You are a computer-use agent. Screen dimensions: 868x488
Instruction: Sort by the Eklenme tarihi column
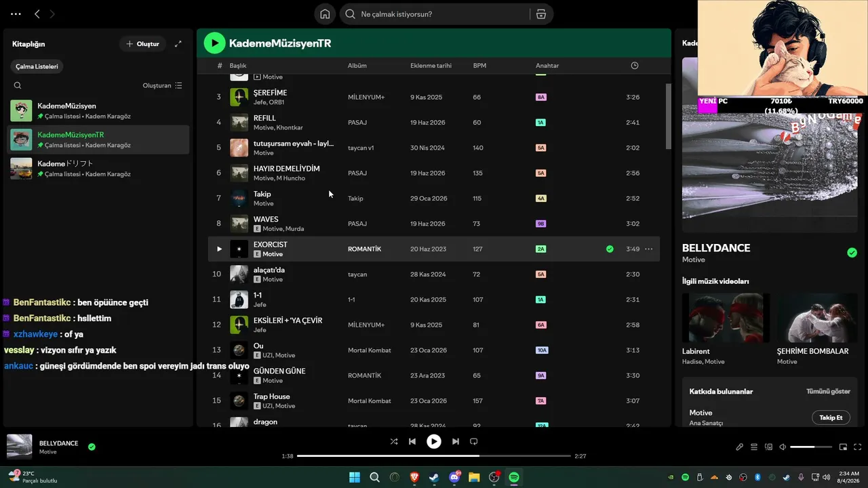pos(431,66)
